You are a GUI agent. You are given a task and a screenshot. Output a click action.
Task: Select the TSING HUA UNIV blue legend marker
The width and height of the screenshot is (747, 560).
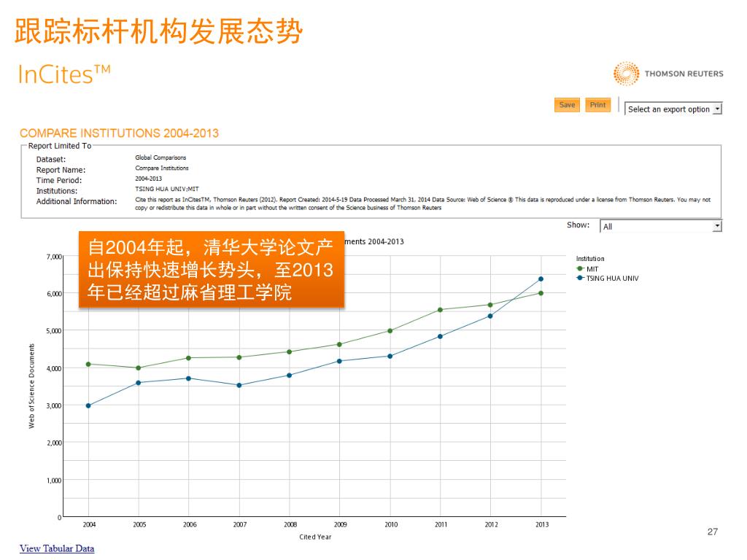(x=580, y=278)
